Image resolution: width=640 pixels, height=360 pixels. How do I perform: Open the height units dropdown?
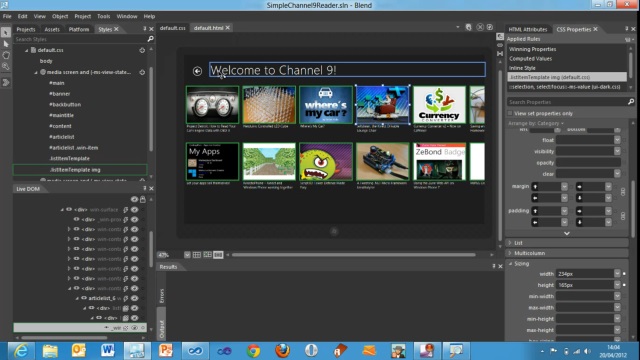[617, 285]
